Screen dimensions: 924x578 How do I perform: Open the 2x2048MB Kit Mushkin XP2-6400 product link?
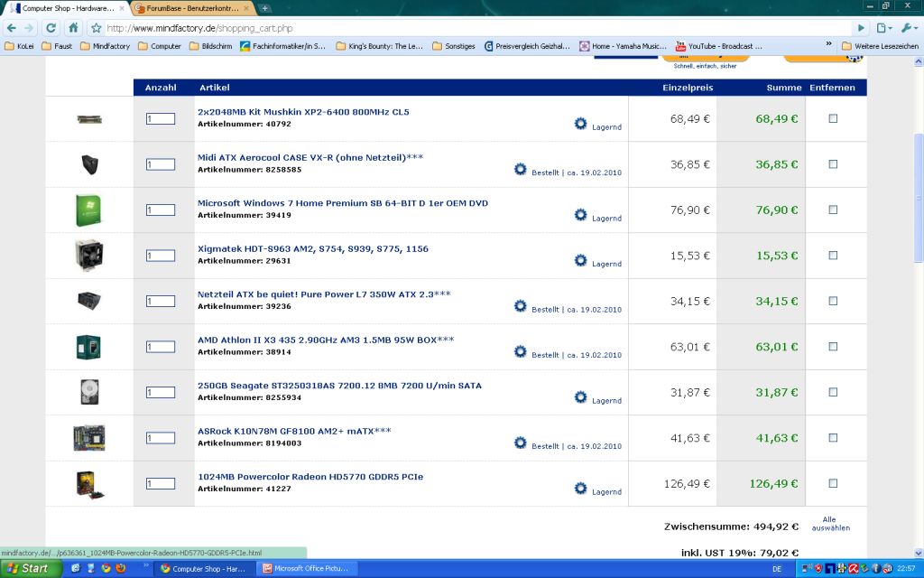(303, 112)
